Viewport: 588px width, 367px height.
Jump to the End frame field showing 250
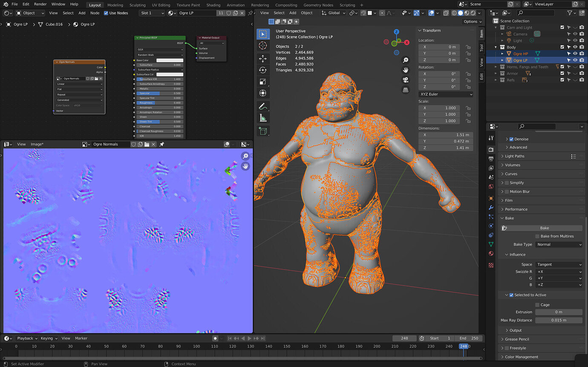coord(469,338)
